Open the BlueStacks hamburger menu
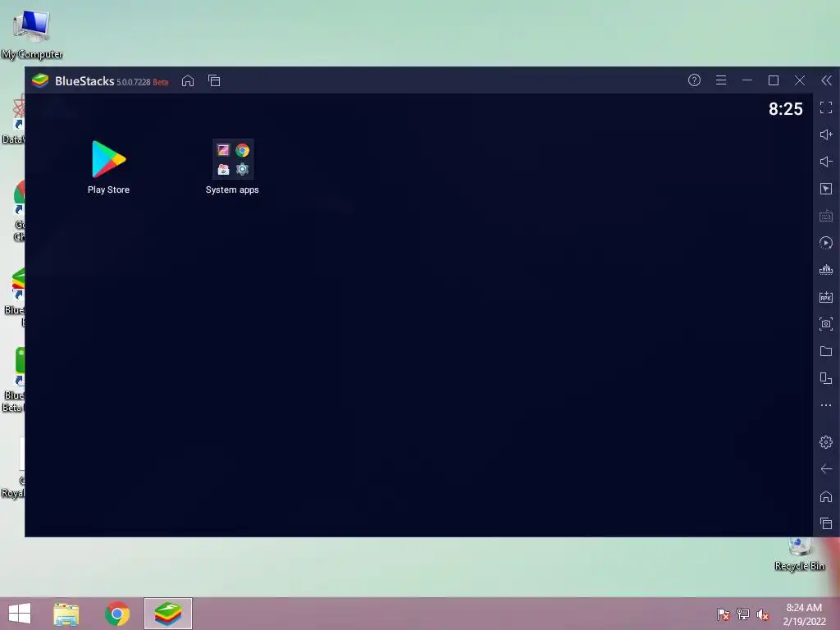The image size is (840, 630). pyautogui.click(x=721, y=80)
